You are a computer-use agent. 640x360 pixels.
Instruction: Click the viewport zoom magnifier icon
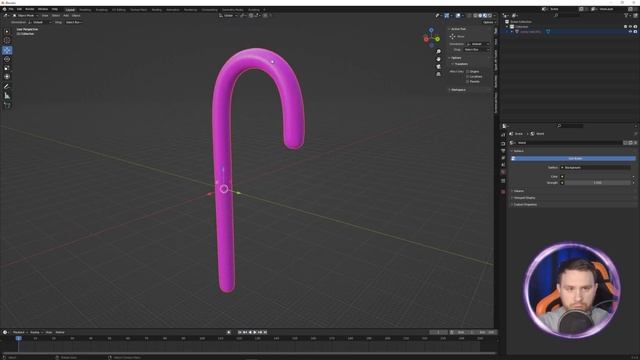point(438,52)
